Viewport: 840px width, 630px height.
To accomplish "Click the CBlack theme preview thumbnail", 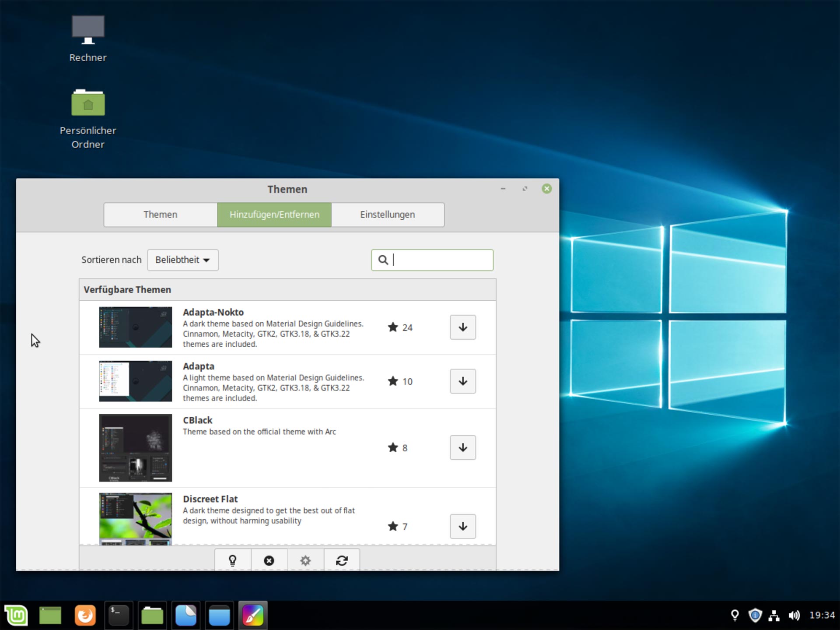I will tap(135, 447).
